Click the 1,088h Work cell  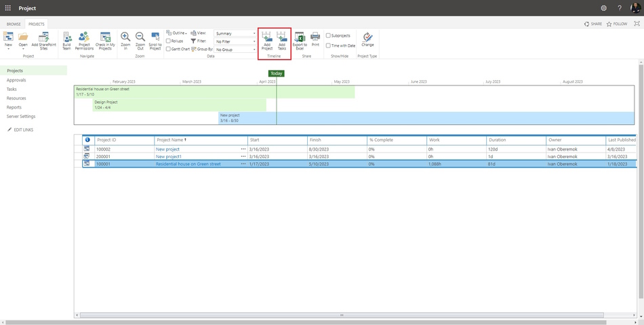pos(457,164)
